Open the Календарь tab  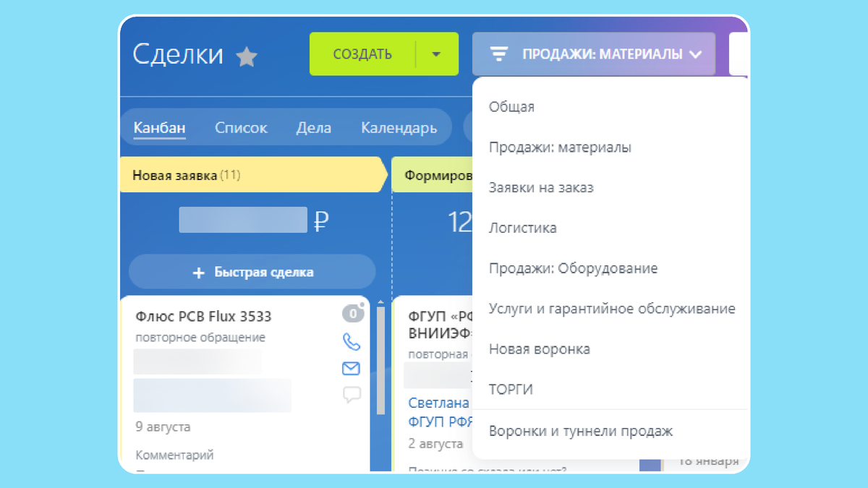coord(399,128)
